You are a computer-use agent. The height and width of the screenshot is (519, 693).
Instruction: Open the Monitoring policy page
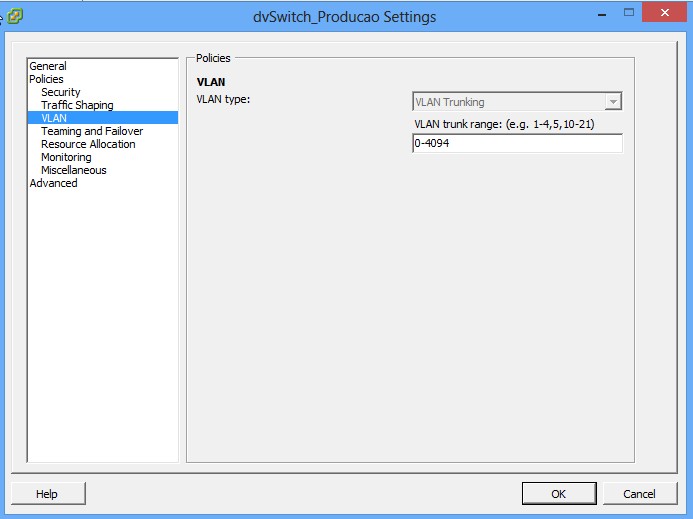pos(66,157)
